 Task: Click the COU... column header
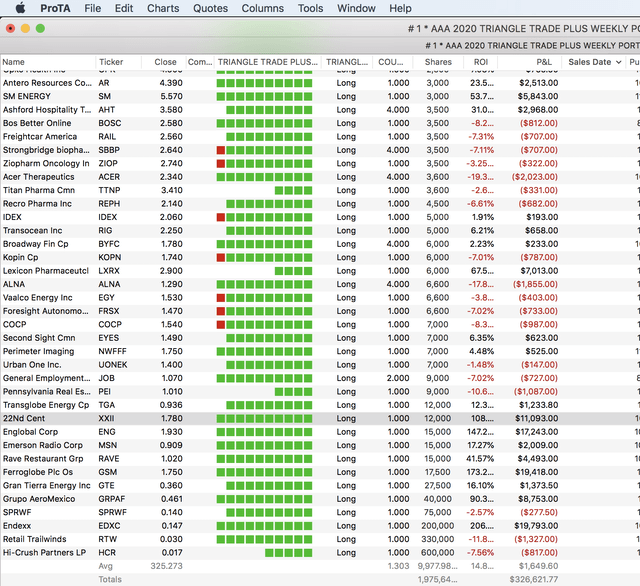(393, 62)
